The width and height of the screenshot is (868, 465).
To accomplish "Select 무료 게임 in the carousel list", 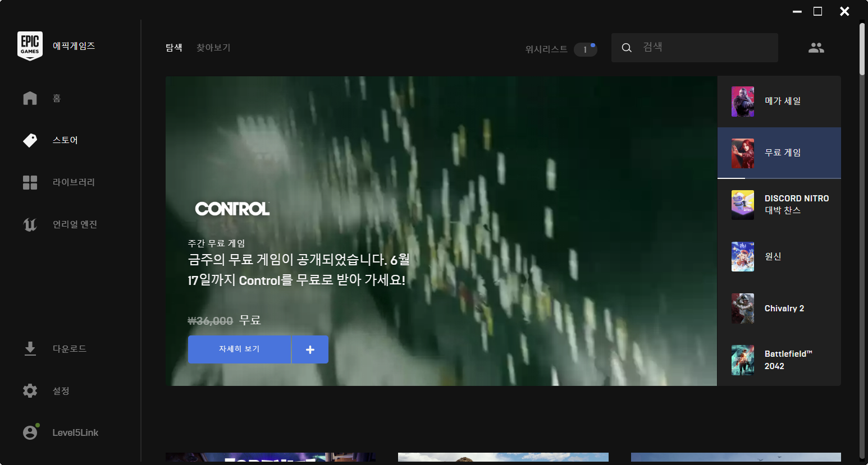I will (779, 153).
